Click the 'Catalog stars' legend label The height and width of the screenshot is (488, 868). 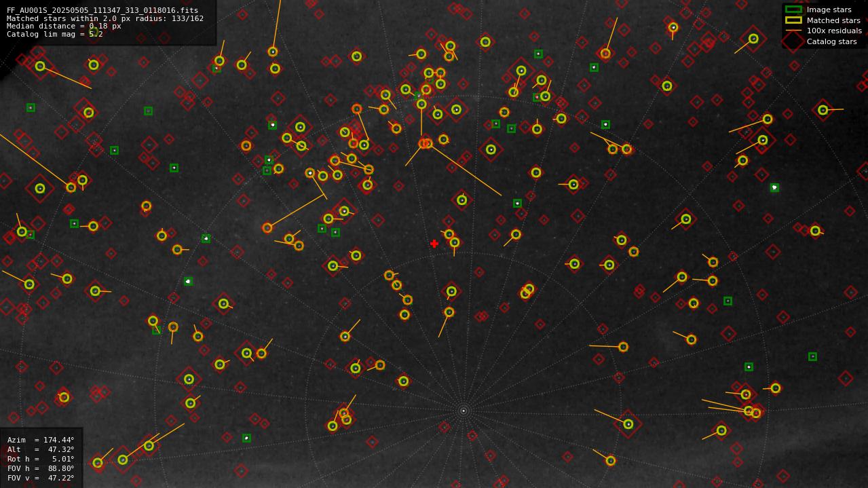tap(831, 41)
